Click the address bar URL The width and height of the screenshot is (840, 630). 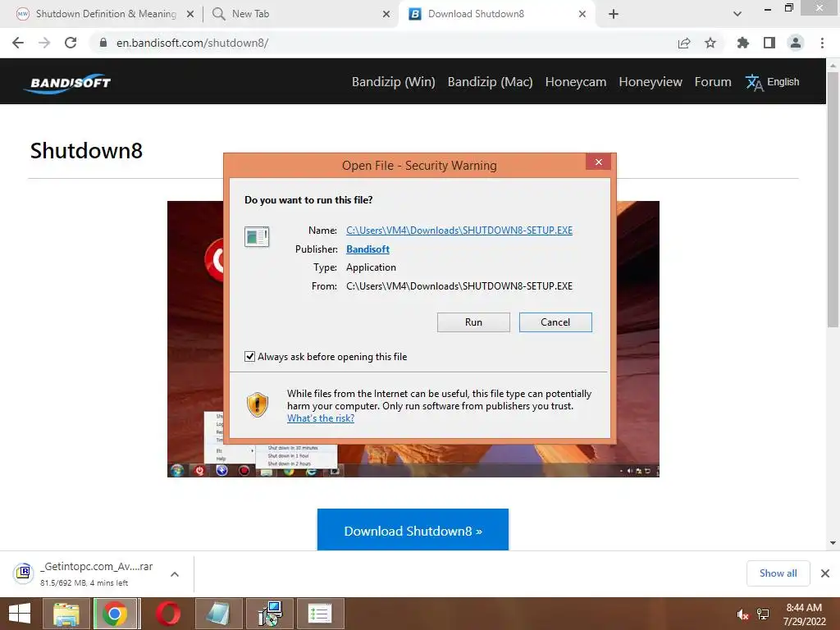click(192, 43)
